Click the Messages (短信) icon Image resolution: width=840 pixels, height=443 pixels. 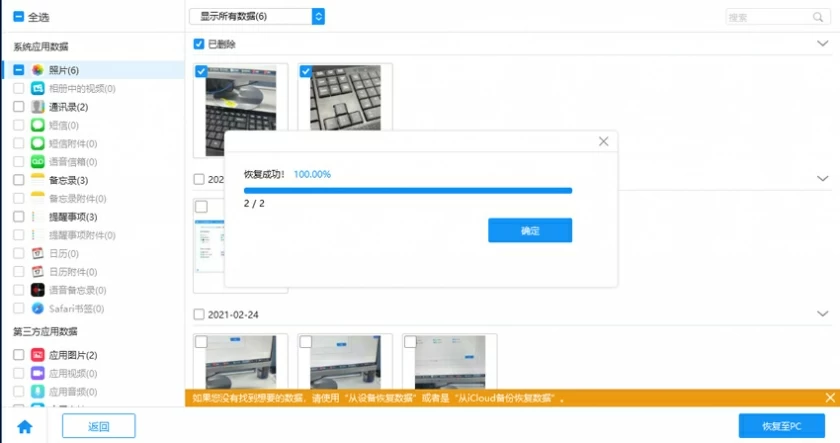(38, 125)
